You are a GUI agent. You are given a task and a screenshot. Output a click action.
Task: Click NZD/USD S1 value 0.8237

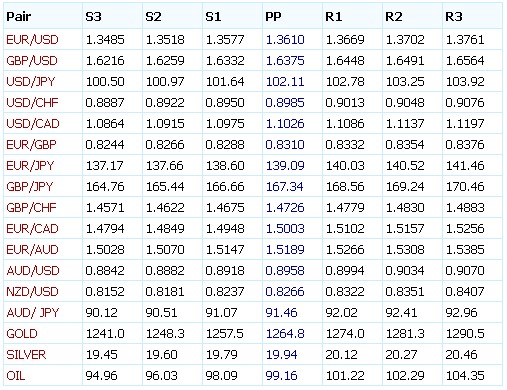pos(225,292)
